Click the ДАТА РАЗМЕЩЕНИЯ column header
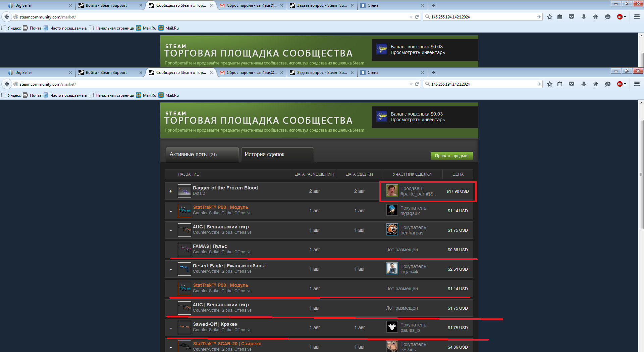Image resolution: width=644 pixels, height=352 pixels. pyautogui.click(x=314, y=174)
